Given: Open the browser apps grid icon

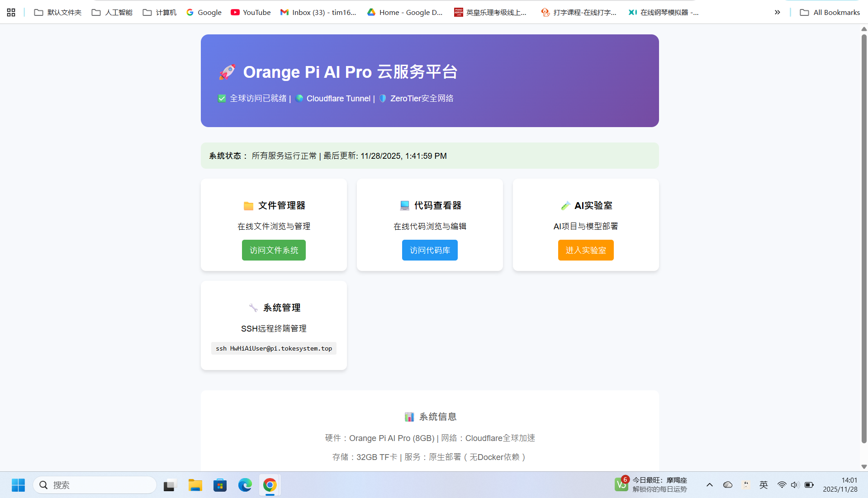Looking at the screenshot, I should tap(11, 12).
